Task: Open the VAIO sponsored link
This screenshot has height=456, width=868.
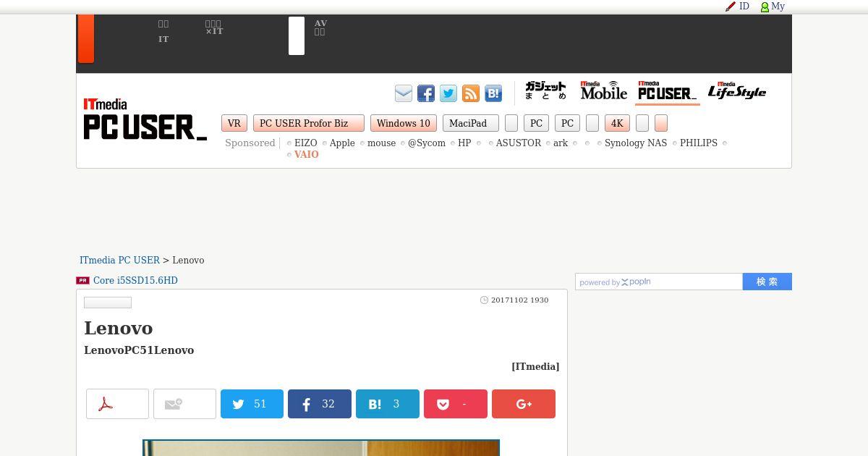Action: (x=307, y=155)
